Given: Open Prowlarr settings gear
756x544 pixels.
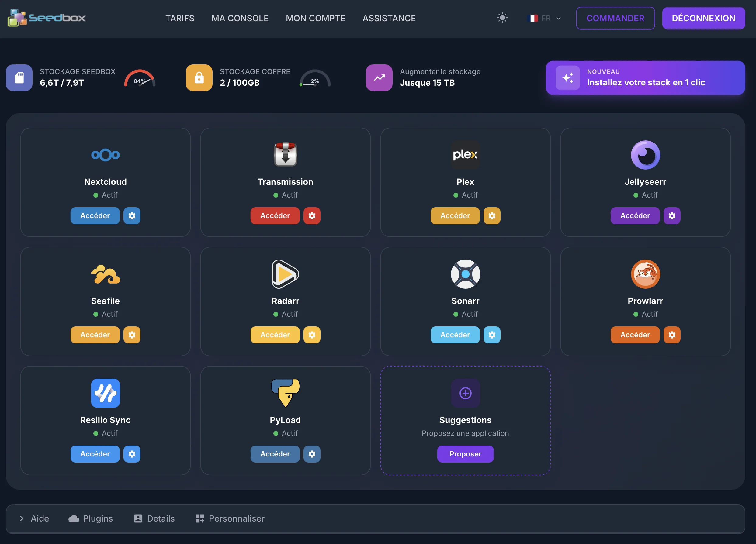Looking at the screenshot, I should [672, 335].
